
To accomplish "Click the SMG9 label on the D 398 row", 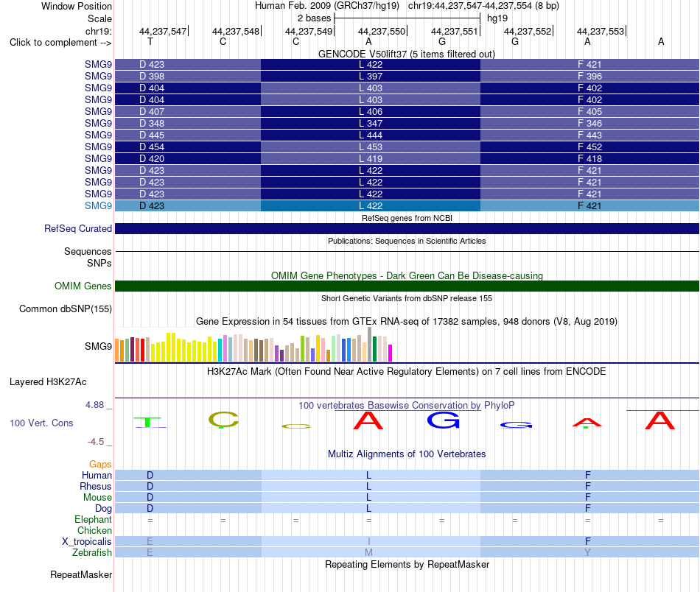I will [x=98, y=77].
